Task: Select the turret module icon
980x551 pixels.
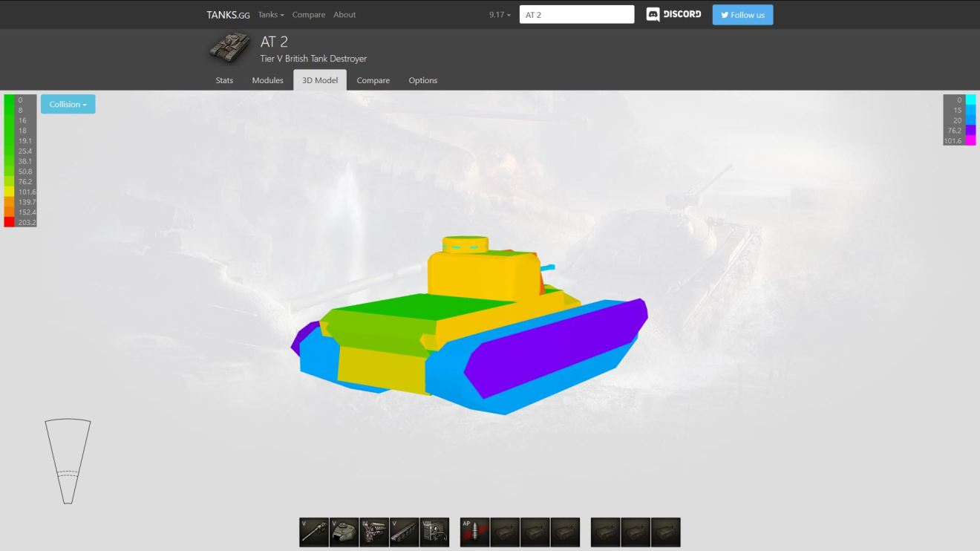Action: (344, 532)
